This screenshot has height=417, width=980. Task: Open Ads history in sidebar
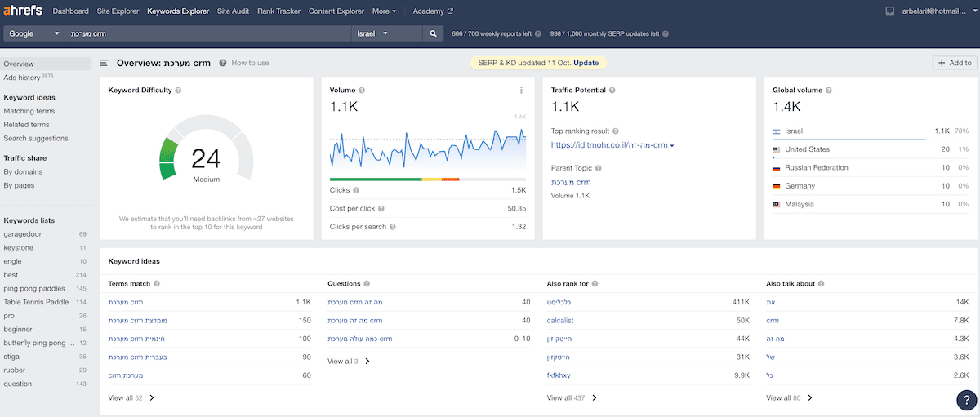coord(23,78)
